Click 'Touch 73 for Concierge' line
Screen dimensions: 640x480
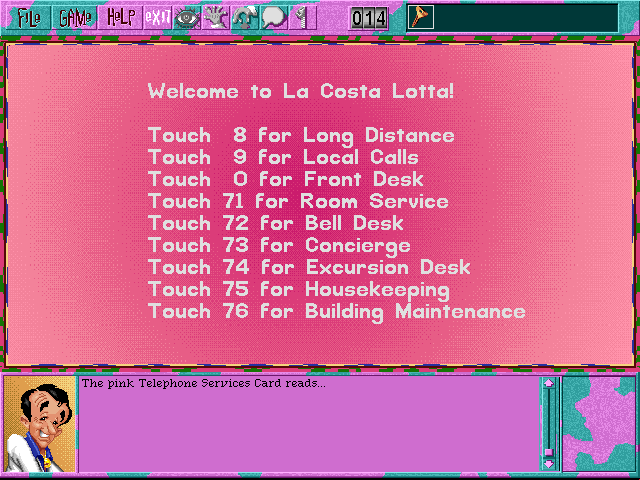coord(279,247)
